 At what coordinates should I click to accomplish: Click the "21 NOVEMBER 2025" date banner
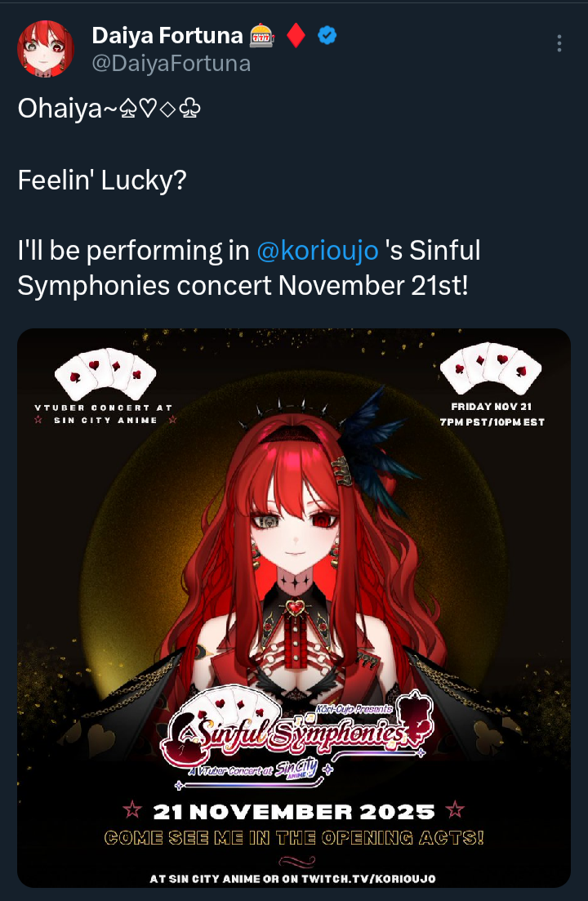[x=294, y=811]
